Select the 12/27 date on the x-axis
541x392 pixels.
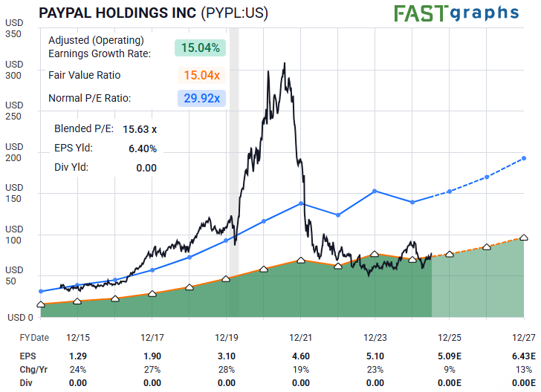pos(524,337)
